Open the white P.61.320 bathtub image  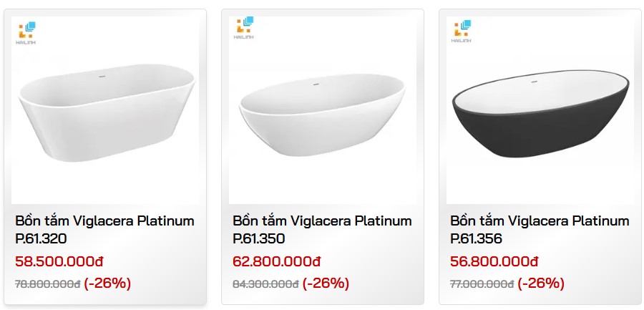click(107, 115)
